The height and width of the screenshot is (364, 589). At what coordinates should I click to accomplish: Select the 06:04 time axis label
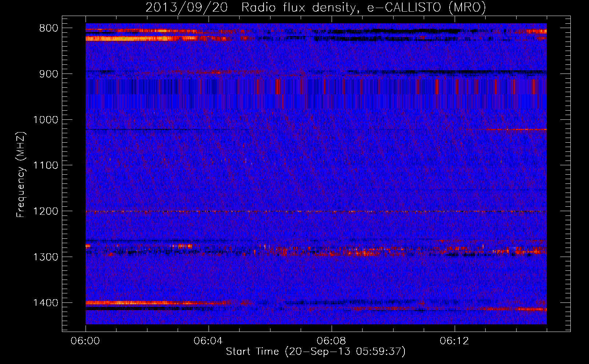point(208,341)
